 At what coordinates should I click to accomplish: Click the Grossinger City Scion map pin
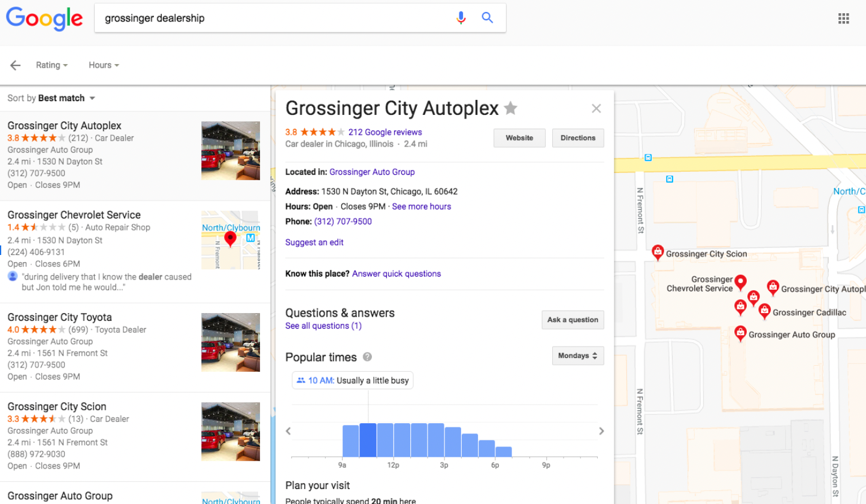pos(657,252)
